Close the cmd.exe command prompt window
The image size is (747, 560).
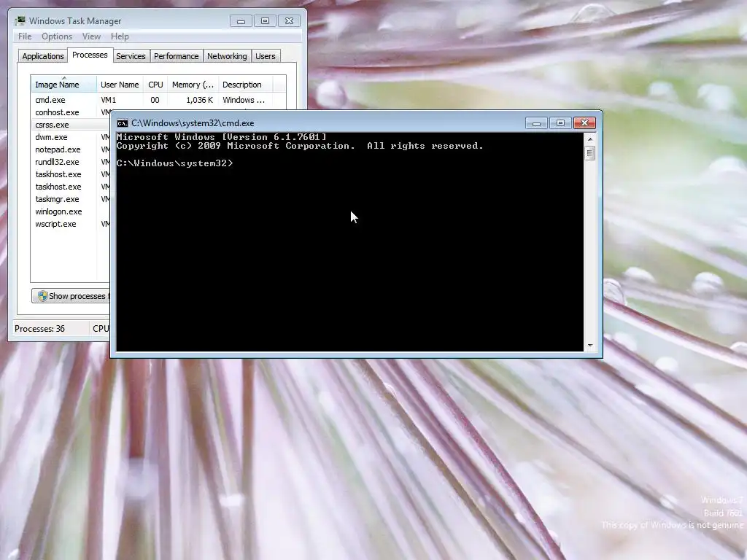[x=584, y=123]
